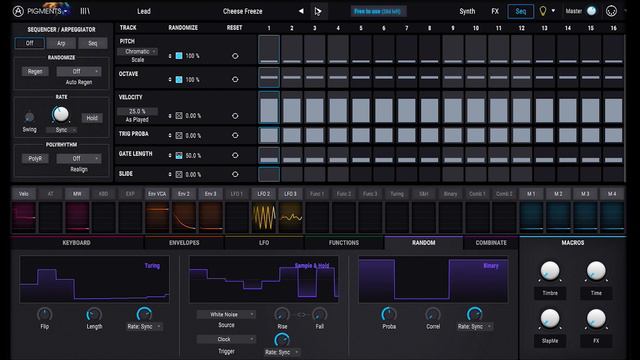Toggle Slide step 1 cell
The height and width of the screenshot is (360, 640).
(269, 174)
